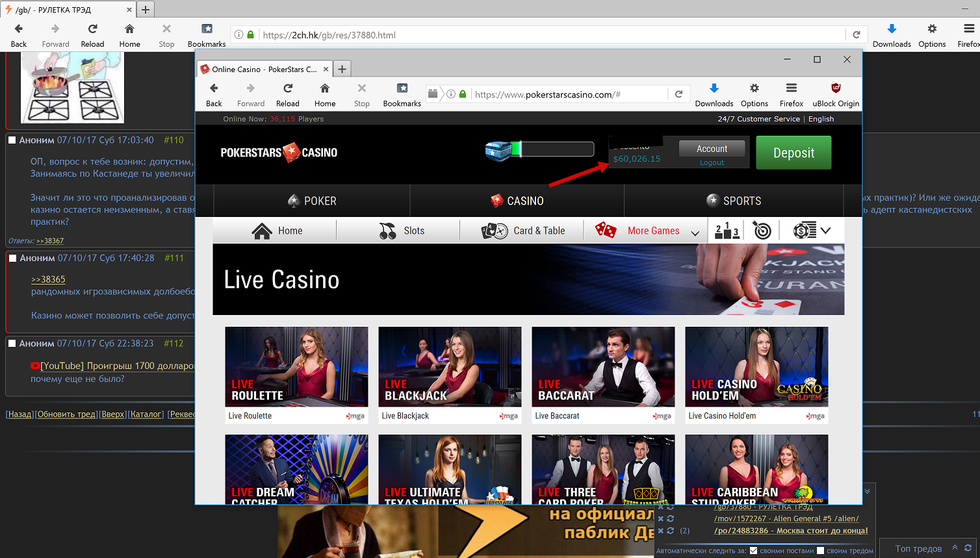The image size is (980, 558).
Task: Open Bookmarks in the 2ch background window
Action: point(207,35)
